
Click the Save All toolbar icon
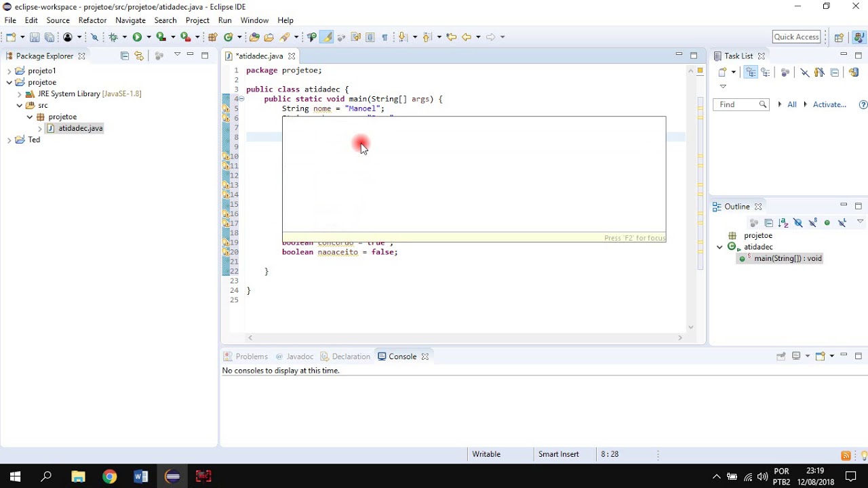click(x=50, y=37)
